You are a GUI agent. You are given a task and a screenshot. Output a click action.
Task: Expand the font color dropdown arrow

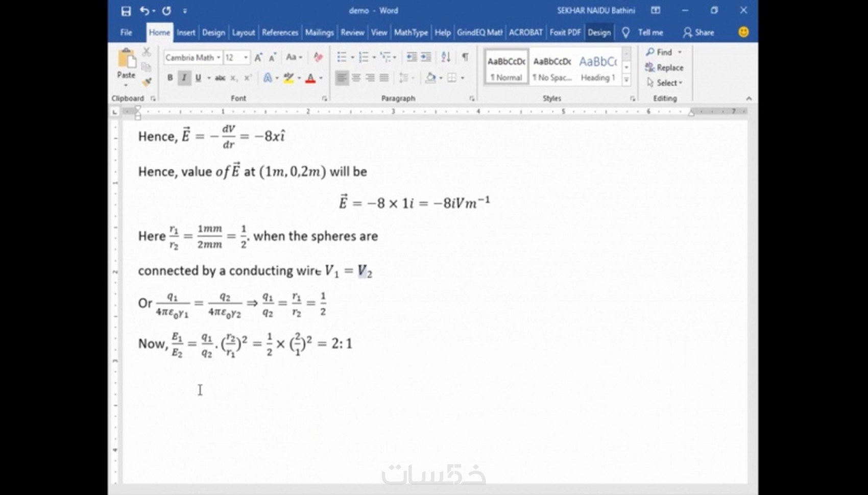coord(321,78)
